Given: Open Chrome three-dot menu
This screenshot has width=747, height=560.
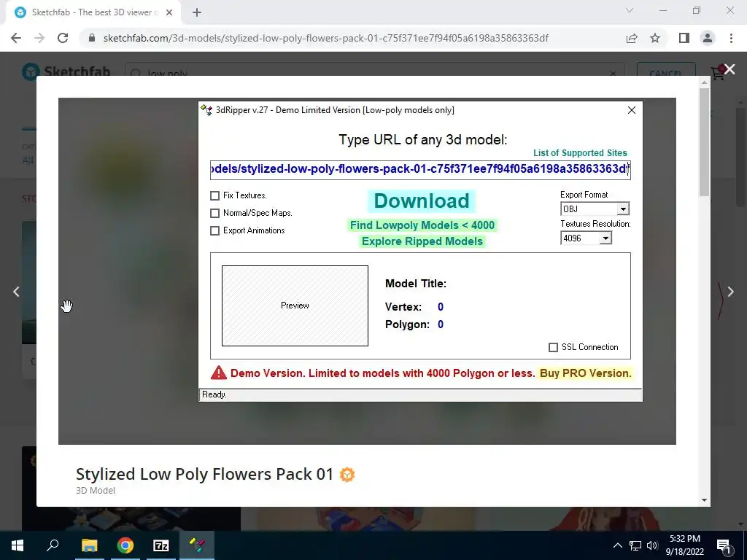Looking at the screenshot, I should click(731, 38).
